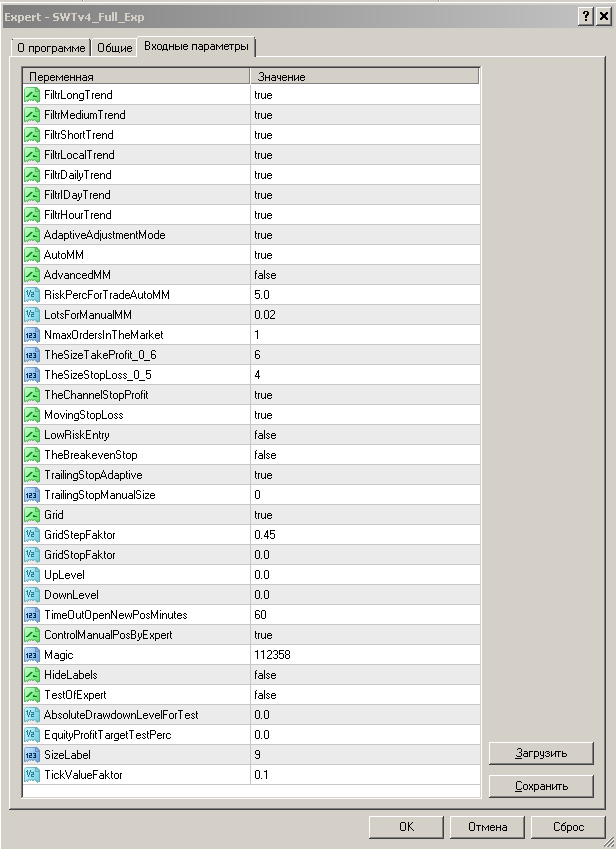This screenshot has height=849, width=616.
Task: Click the integer icon beside TrailingStopManualSize
Action: 32,495
